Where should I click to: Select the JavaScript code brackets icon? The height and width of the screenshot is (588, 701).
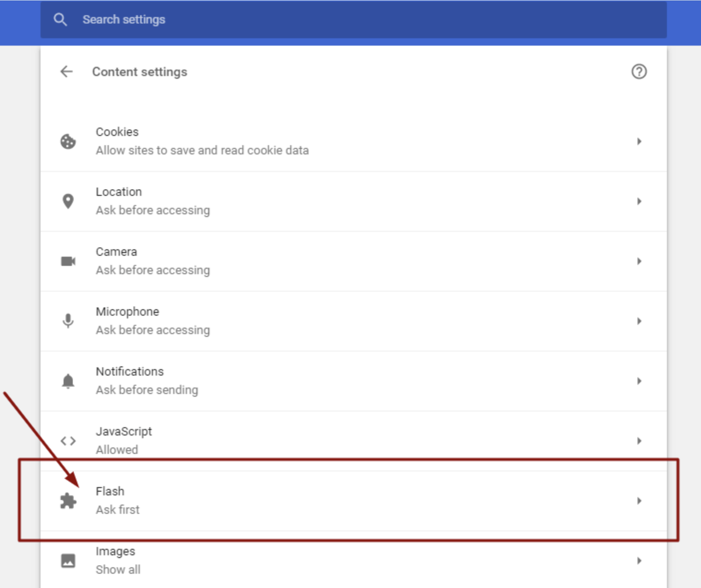tap(68, 441)
